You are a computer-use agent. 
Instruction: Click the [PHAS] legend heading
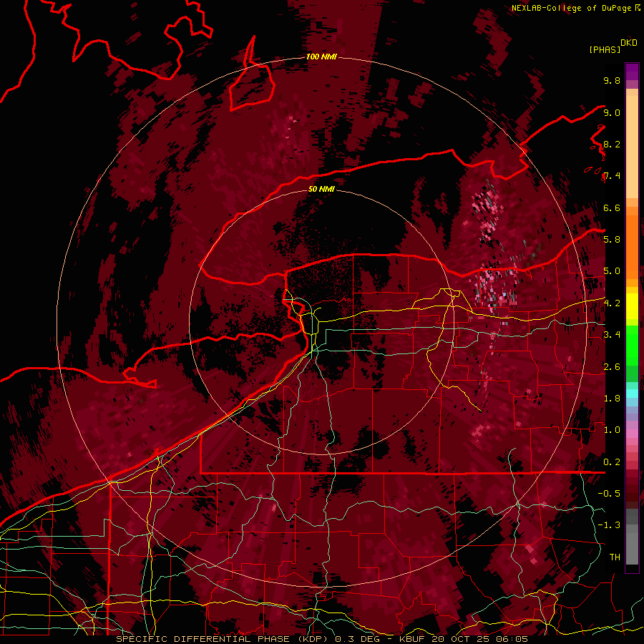(605, 49)
